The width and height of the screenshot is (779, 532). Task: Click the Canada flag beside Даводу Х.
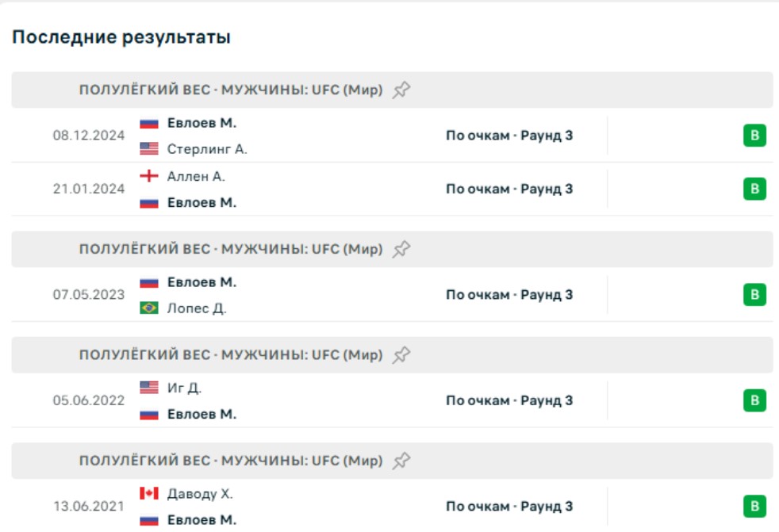[149, 494]
